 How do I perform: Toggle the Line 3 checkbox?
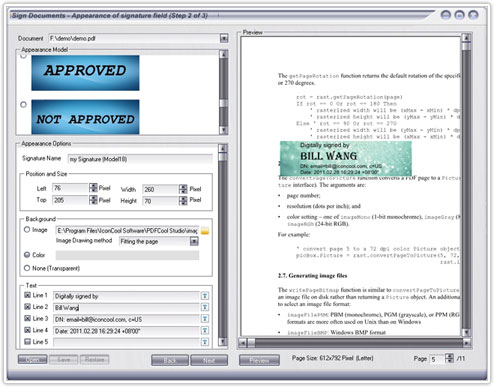click(28, 318)
